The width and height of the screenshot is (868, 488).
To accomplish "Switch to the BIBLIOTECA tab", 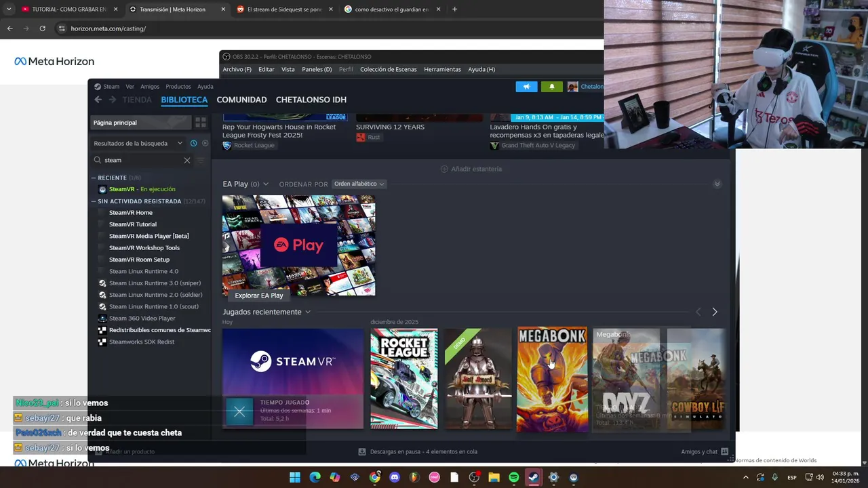I will [184, 100].
